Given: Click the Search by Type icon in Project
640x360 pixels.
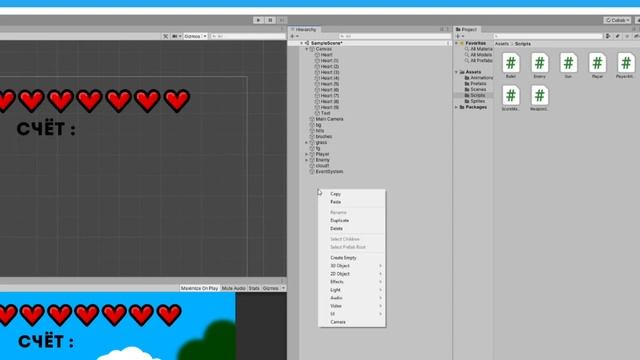Looking at the screenshot, I should point(608,36).
